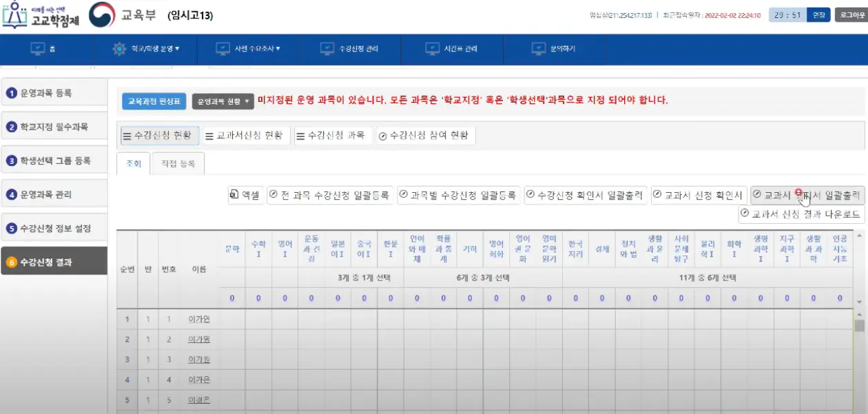868x414 pixels.
Task: Click the 언어와 매체 column header
Action: pyautogui.click(x=417, y=249)
